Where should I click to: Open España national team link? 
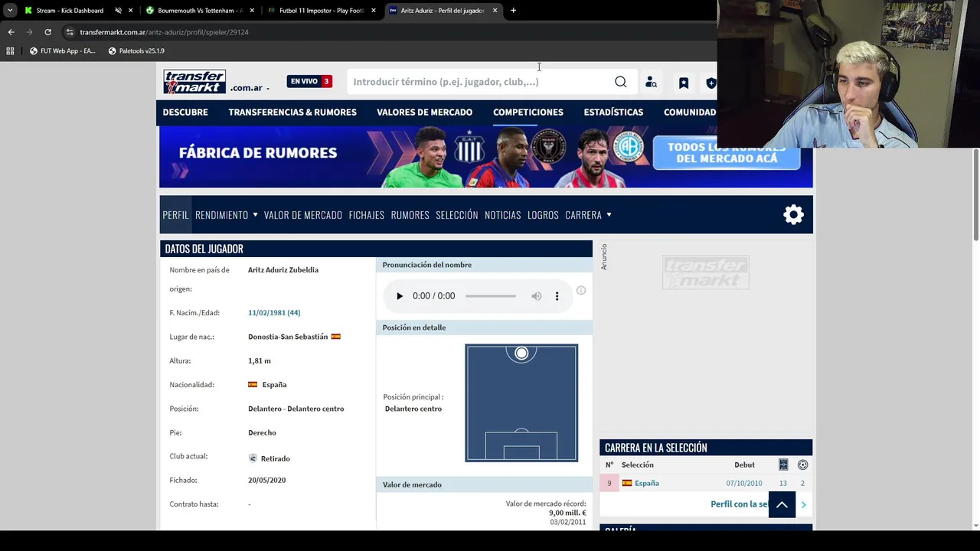[647, 484]
